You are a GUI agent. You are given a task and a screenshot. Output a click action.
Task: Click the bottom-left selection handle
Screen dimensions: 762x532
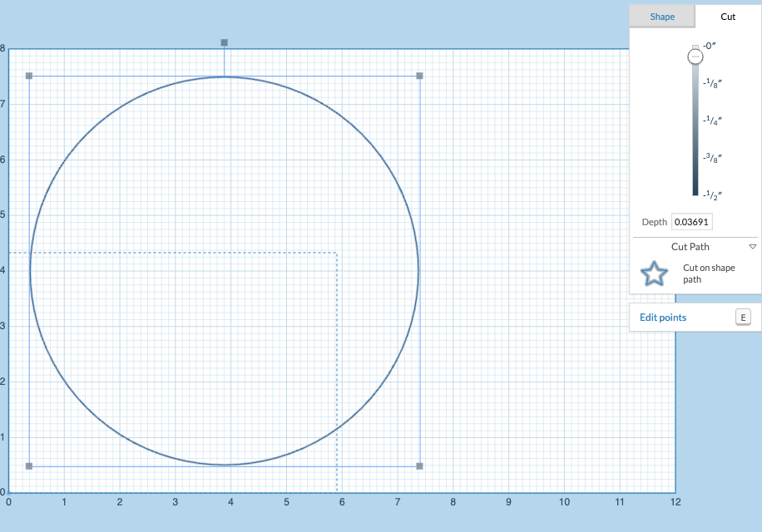[29, 466]
